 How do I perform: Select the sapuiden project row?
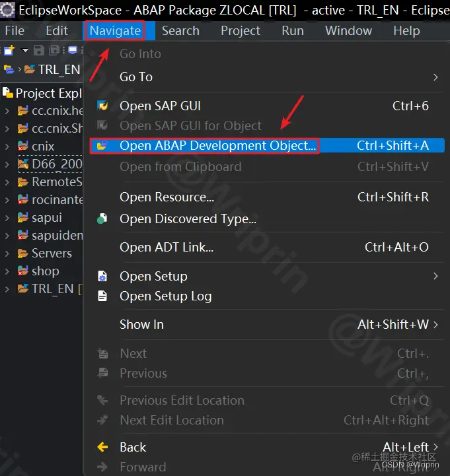[42, 236]
